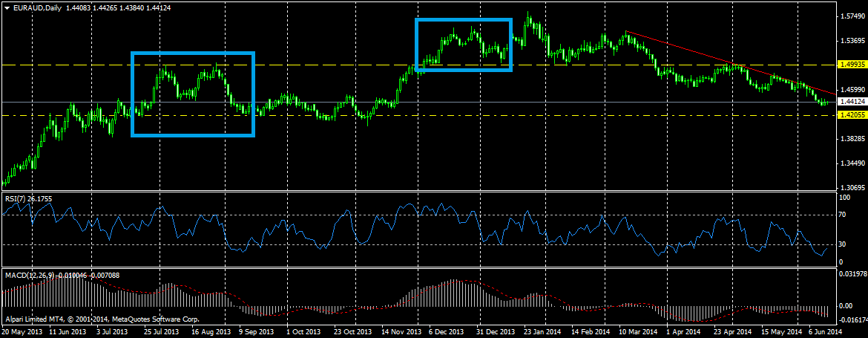Screen dimensions: 868x338
Task: Click the 23 Apr 2014 date label
Action: (732, 332)
